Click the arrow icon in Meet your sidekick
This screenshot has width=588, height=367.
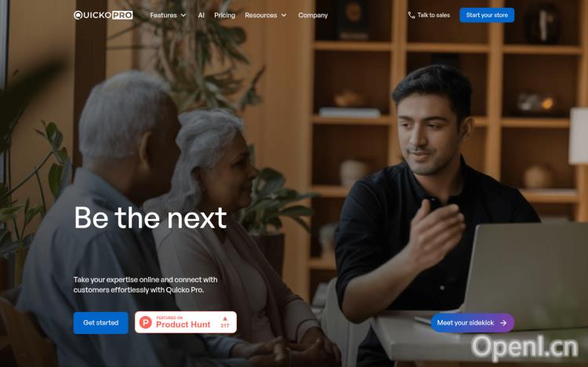point(503,323)
